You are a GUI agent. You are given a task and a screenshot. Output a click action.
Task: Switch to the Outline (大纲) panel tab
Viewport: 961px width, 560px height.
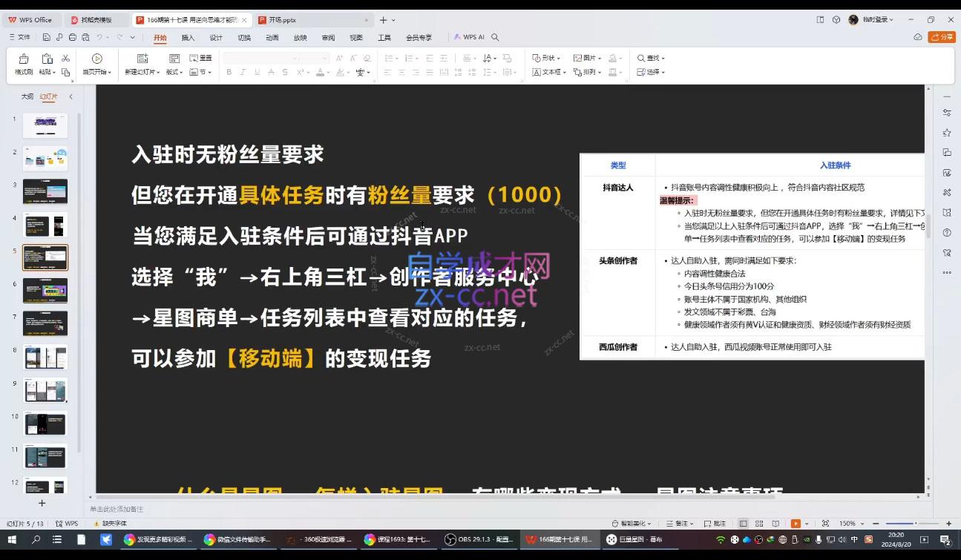click(x=27, y=96)
